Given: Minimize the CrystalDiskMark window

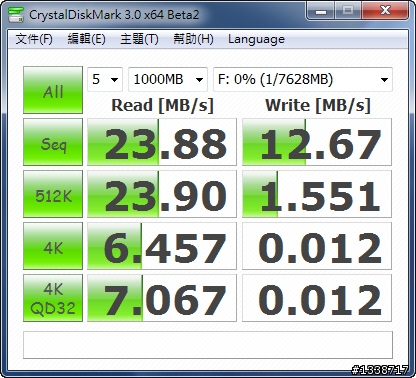Looking at the screenshot, I should click(321, 11).
